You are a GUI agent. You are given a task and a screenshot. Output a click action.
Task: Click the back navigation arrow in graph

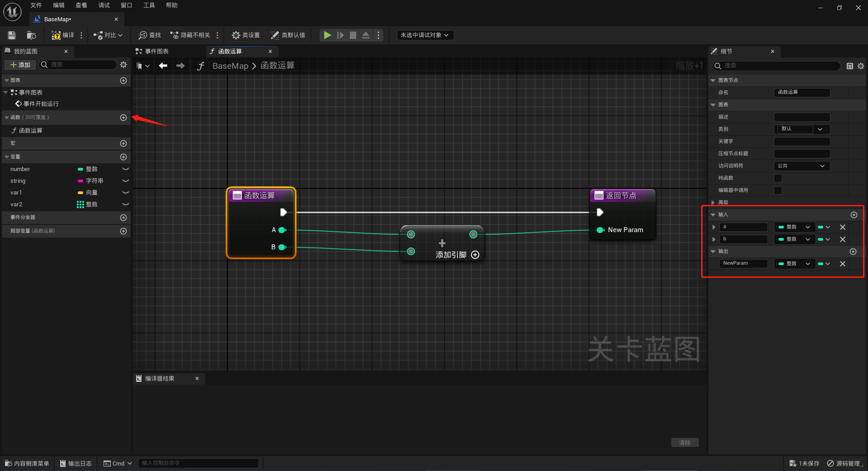(163, 66)
